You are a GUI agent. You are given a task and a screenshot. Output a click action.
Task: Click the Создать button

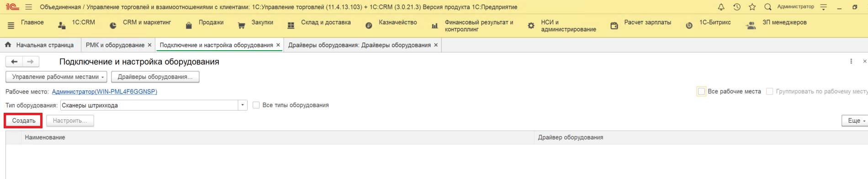pyautogui.click(x=24, y=121)
